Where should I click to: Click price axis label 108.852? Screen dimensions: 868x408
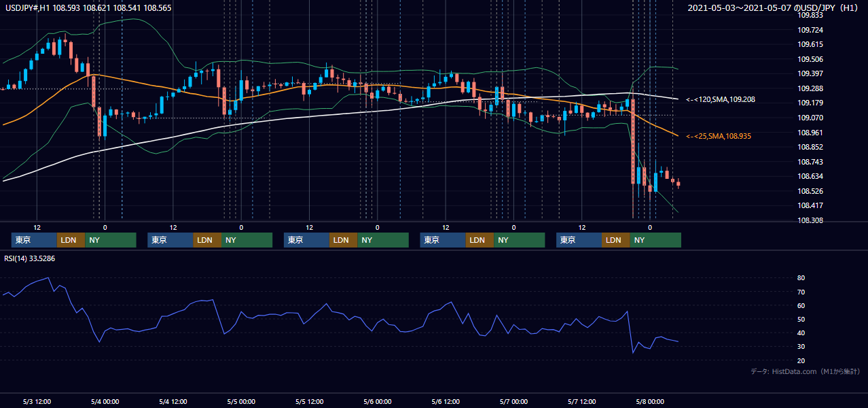point(810,147)
